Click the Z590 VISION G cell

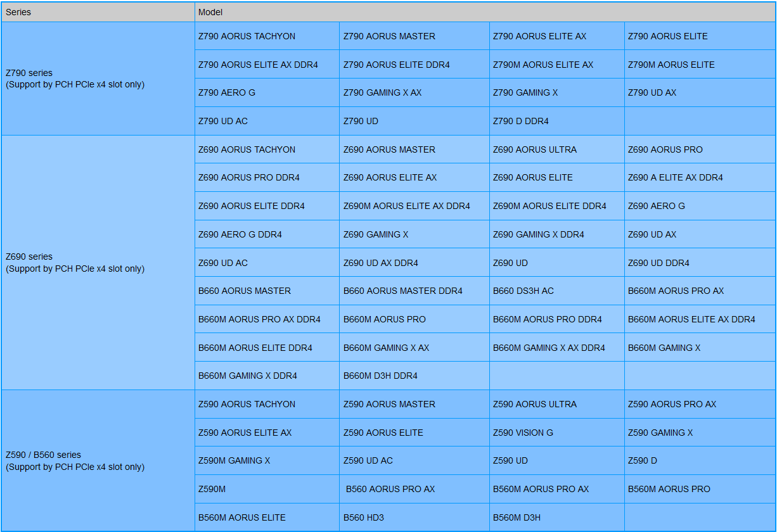[x=557, y=433]
